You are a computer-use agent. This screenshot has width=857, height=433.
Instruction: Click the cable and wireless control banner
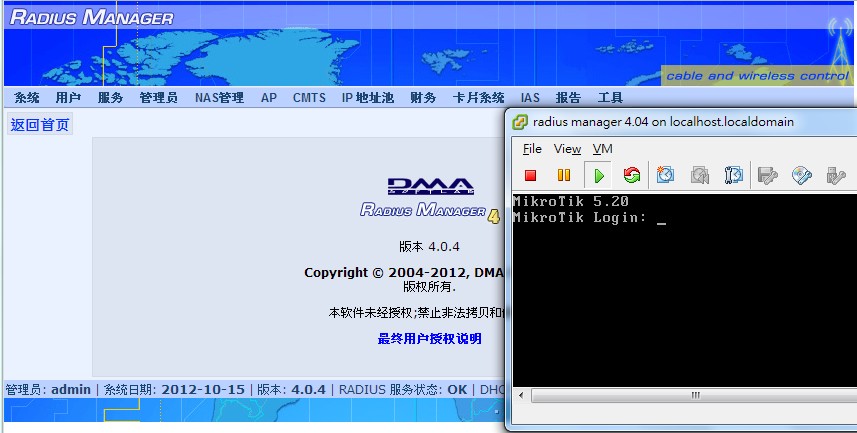point(757,76)
